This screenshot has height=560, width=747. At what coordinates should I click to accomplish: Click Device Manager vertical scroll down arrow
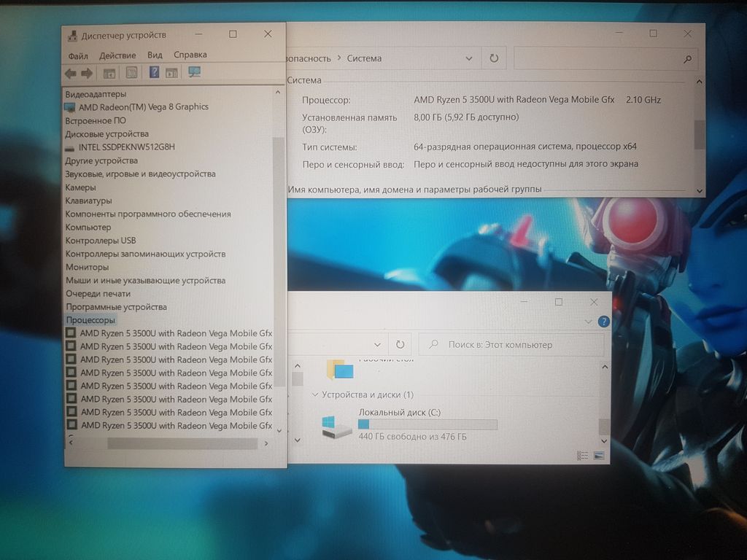click(x=279, y=430)
